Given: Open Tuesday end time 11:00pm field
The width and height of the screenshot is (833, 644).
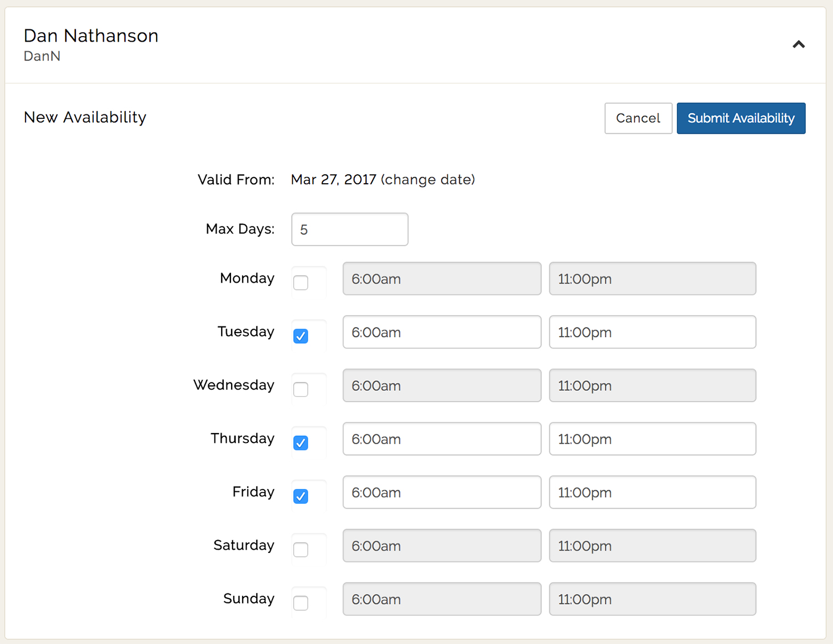Looking at the screenshot, I should pyautogui.click(x=653, y=332).
